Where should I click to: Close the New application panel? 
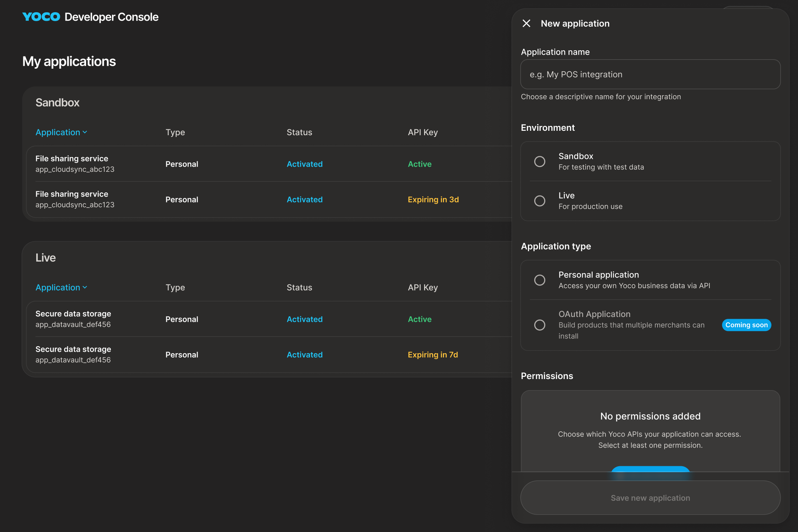[526, 24]
